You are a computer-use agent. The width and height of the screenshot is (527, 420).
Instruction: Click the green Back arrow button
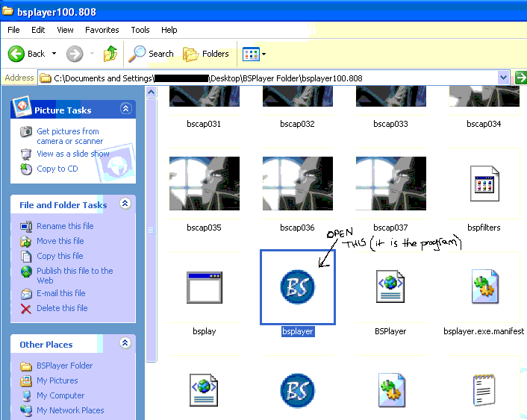tap(16, 54)
